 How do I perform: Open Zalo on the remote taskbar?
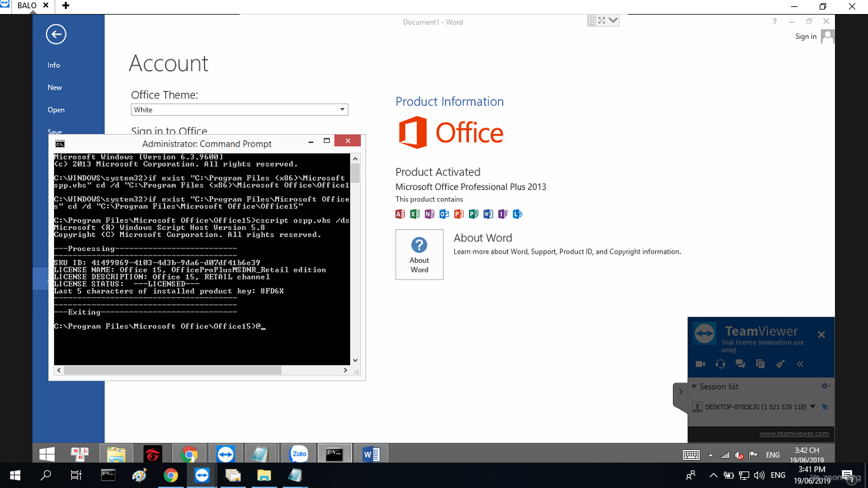pyautogui.click(x=299, y=454)
